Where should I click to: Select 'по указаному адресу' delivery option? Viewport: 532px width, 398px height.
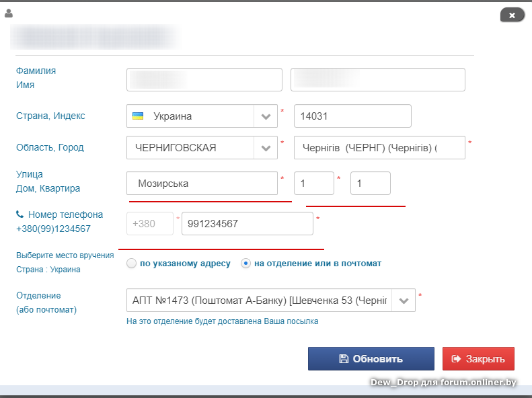click(x=132, y=264)
